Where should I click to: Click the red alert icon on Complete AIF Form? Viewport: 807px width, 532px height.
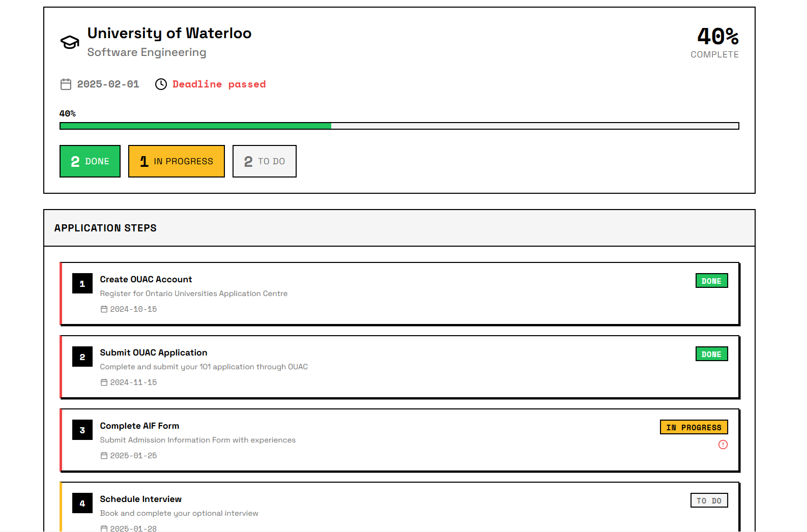(x=723, y=445)
